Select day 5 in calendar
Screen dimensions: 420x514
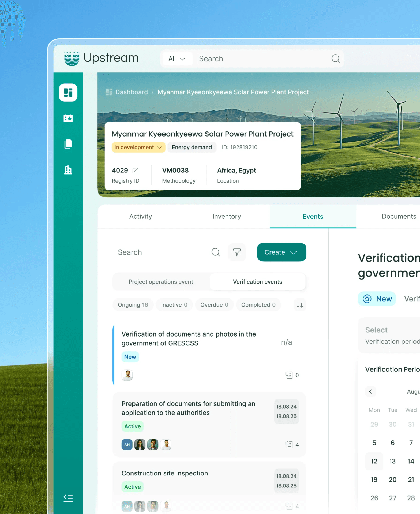click(x=374, y=443)
